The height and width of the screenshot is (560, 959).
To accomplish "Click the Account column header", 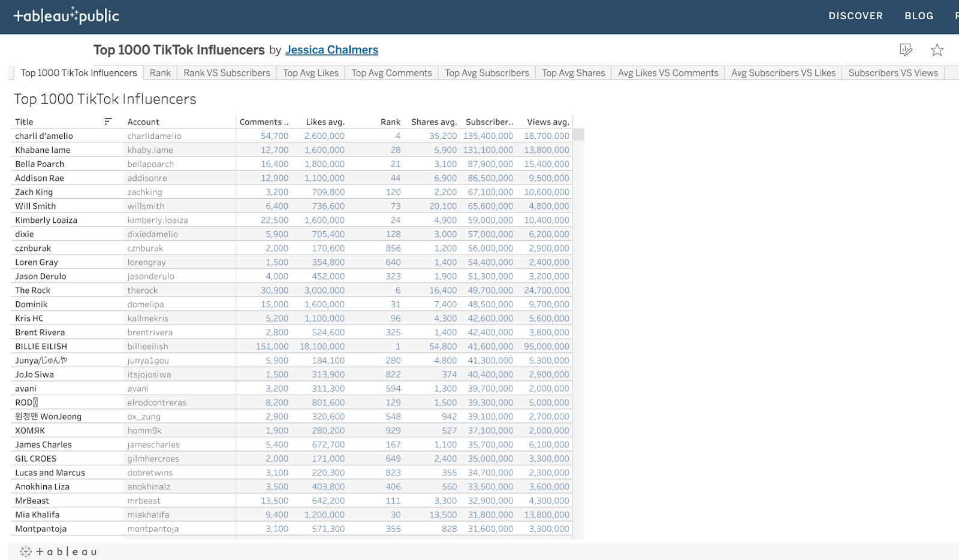I will 143,122.
